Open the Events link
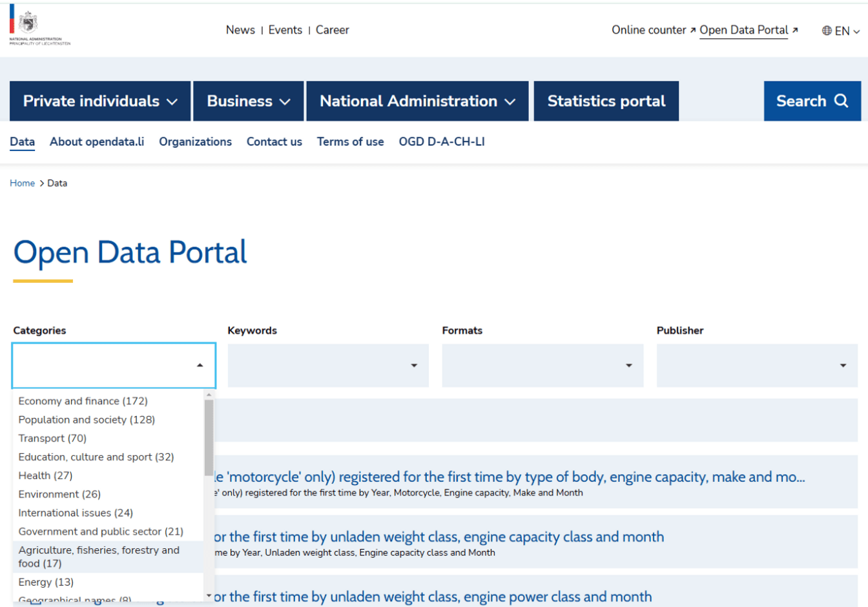Image resolution: width=868 pixels, height=607 pixels. point(285,30)
